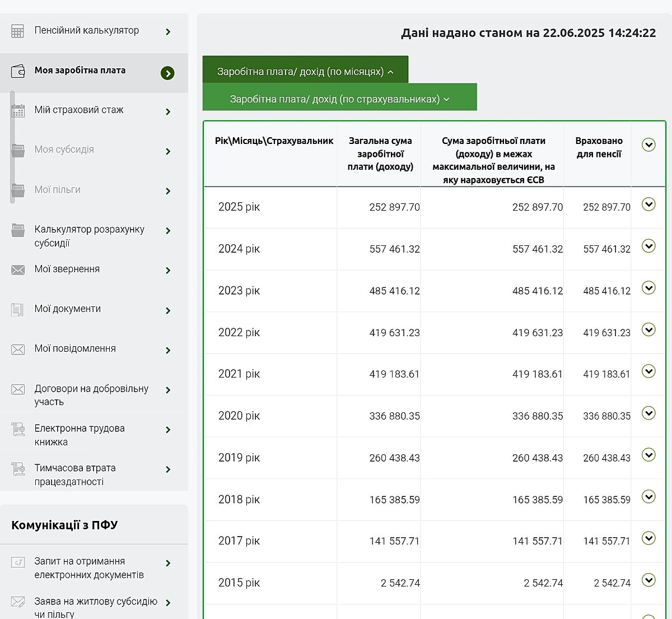Image resolution: width=672 pixels, height=619 pixels.
Task: Open Тимчасова втрата працездатності section
Action: (x=75, y=474)
